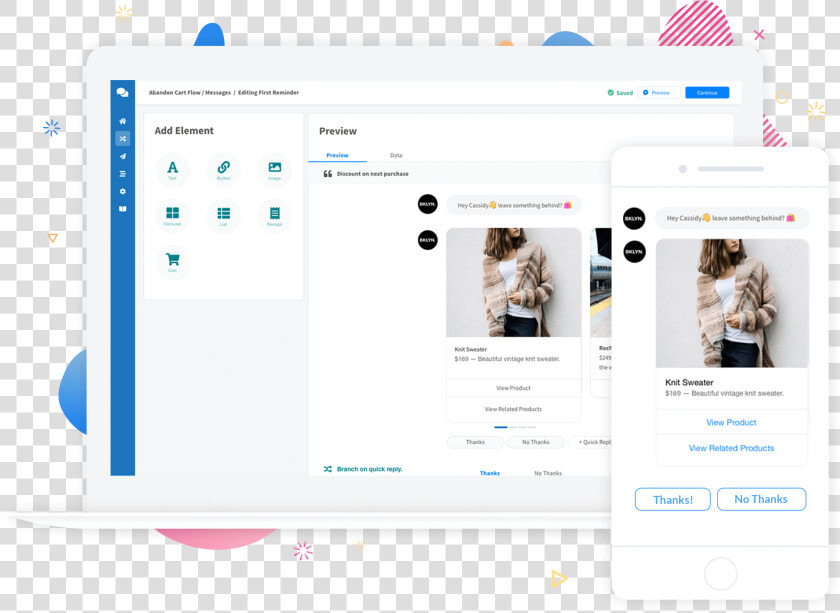Screen dimensions: 840x613
Task: Click the Hey Cassidy message bubble on phone
Action: tap(732, 218)
